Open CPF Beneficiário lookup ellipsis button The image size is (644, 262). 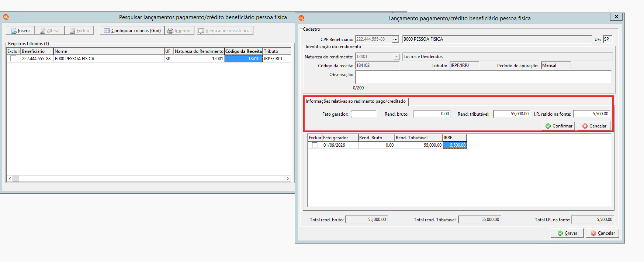(395, 39)
